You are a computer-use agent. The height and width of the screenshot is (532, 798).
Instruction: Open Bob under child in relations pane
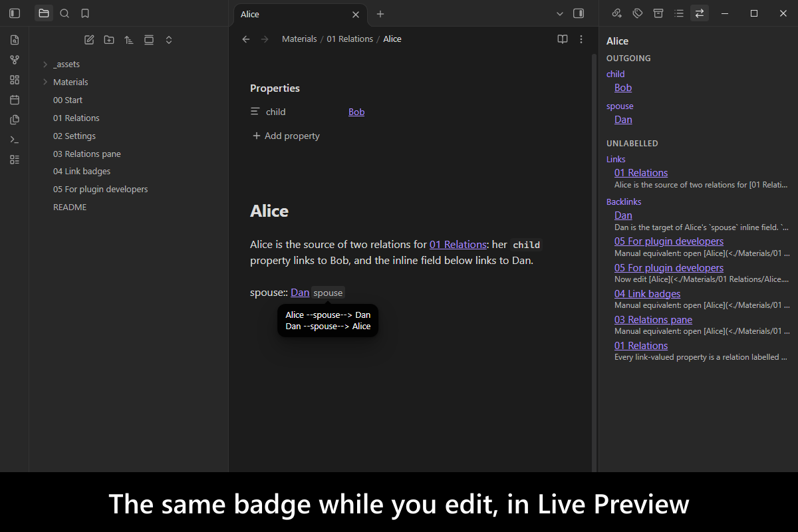coord(623,88)
